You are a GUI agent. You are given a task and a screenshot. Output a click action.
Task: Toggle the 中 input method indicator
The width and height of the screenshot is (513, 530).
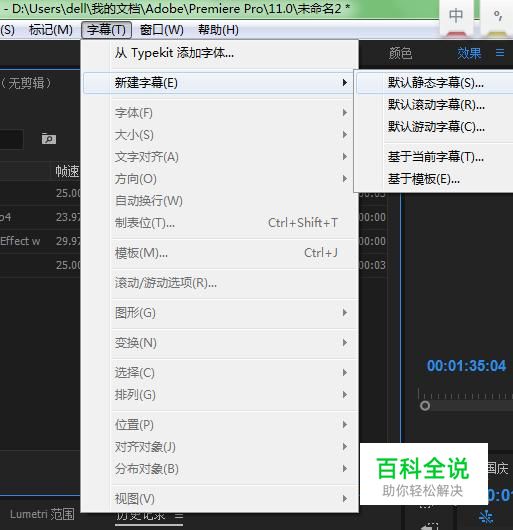point(456,16)
